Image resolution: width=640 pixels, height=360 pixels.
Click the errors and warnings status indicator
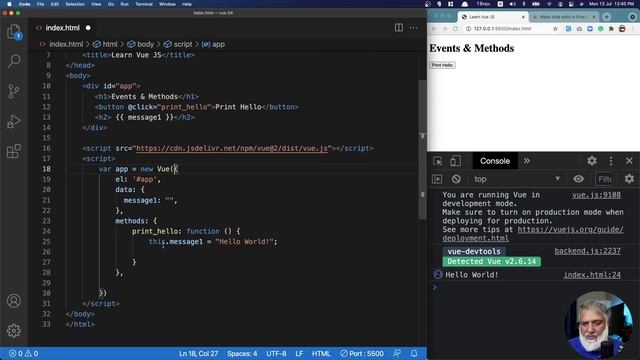tap(24, 353)
